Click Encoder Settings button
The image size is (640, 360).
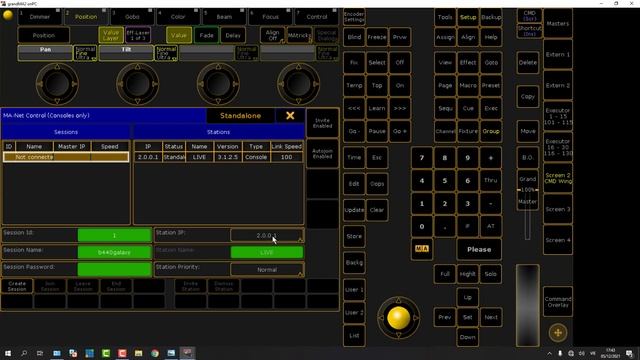click(354, 17)
